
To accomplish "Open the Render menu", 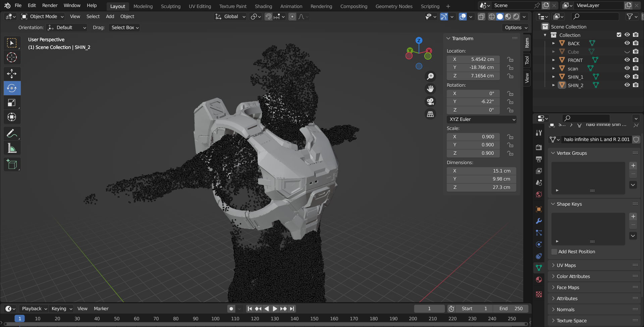I will point(50,5).
